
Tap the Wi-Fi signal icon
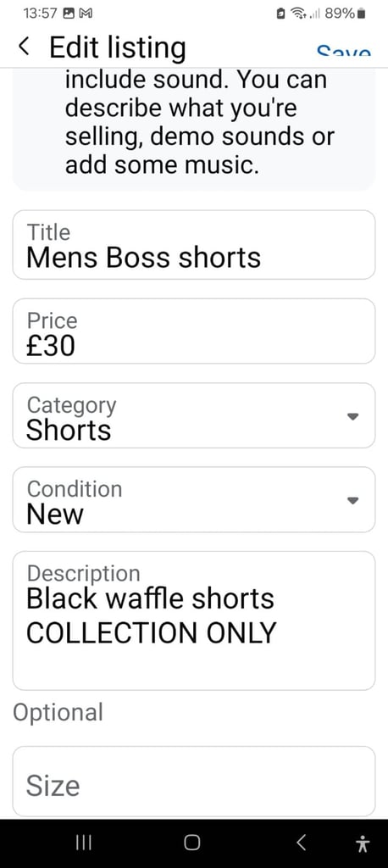(301, 14)
